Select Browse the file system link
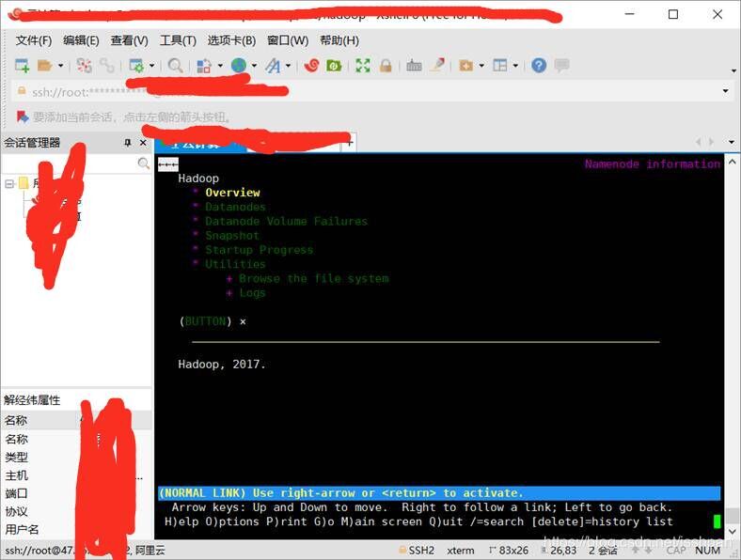This screenshot has height=560, width=741. click(x=314, y=278)
